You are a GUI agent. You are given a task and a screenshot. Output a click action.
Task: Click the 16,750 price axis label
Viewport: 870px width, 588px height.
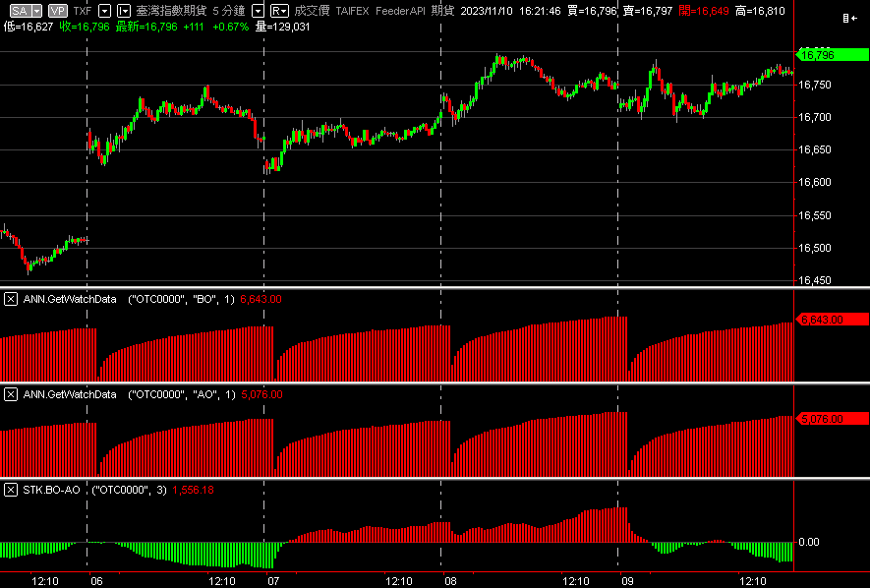click(815, 85)
